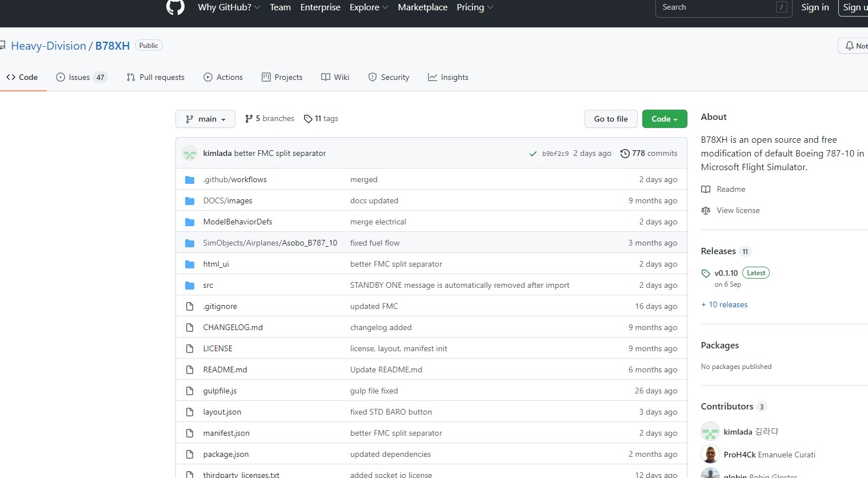The height and width of the screenshot is (478, 868).
Task: View the 11 tags link
Action: click(321, 119)
